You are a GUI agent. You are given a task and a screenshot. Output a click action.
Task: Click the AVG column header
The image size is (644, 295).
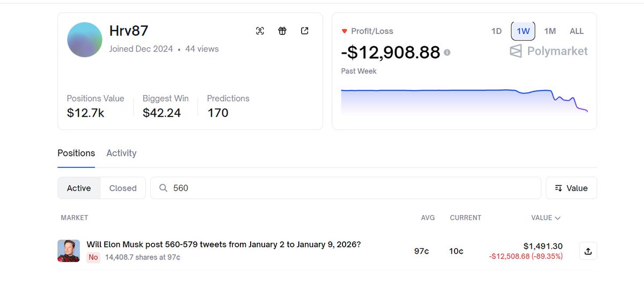(x=428, y=218)
